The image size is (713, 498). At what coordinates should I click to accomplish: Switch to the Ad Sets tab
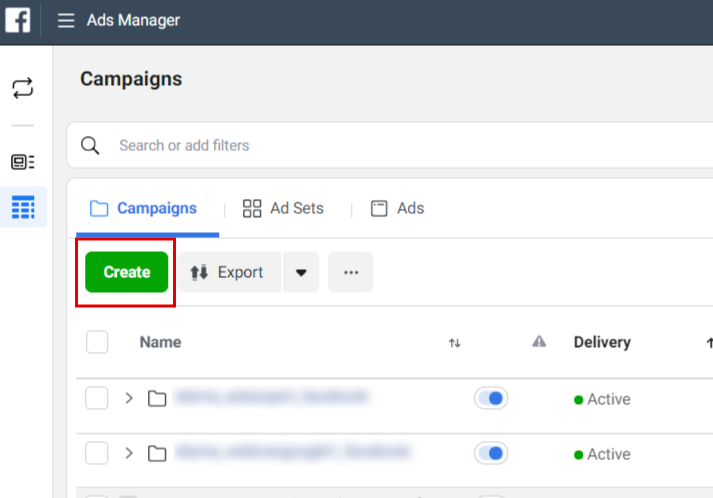[x=283, y=208]
